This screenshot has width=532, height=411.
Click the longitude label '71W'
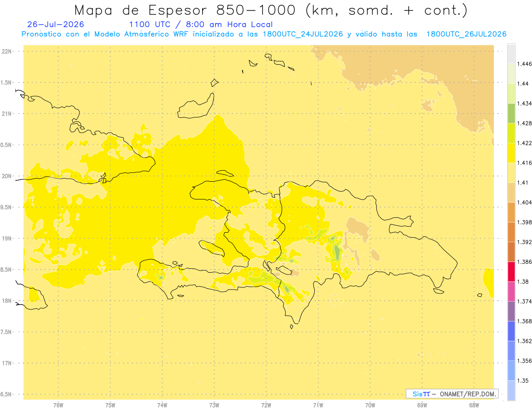(x=318, y=406)
